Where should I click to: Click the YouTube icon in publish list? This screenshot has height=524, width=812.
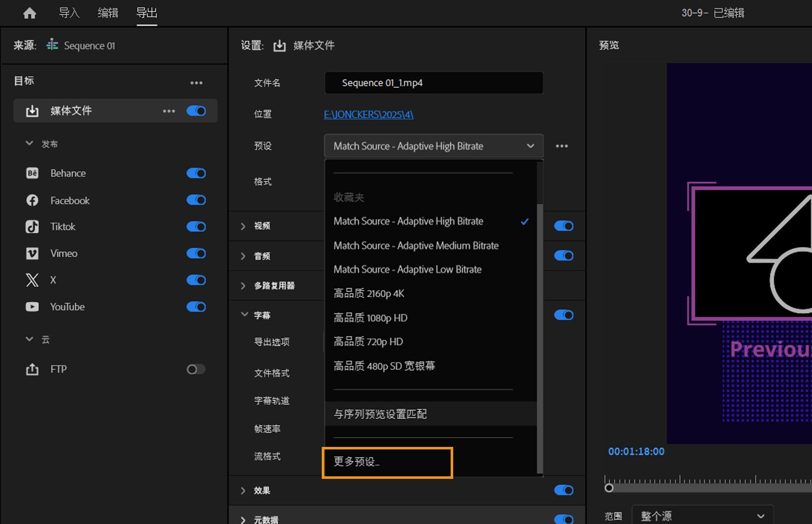pyautogui.click(x=32, y=306)
